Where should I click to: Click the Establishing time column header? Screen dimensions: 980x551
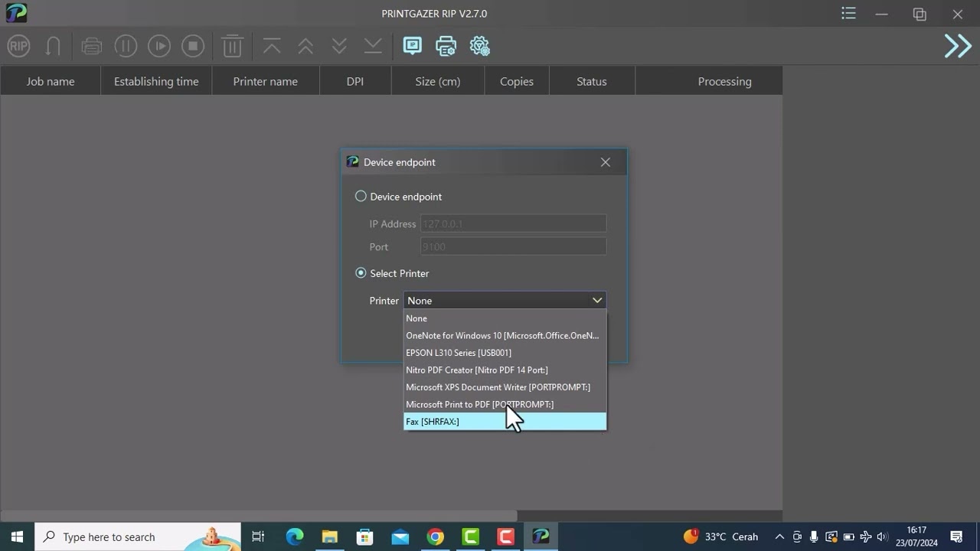tap(156, 81)
